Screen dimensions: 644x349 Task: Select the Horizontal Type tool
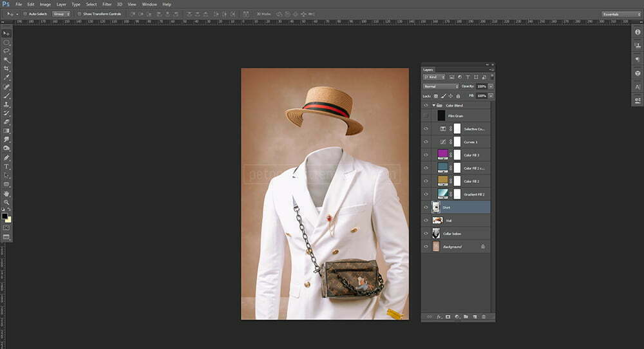(x=7, y=167)
